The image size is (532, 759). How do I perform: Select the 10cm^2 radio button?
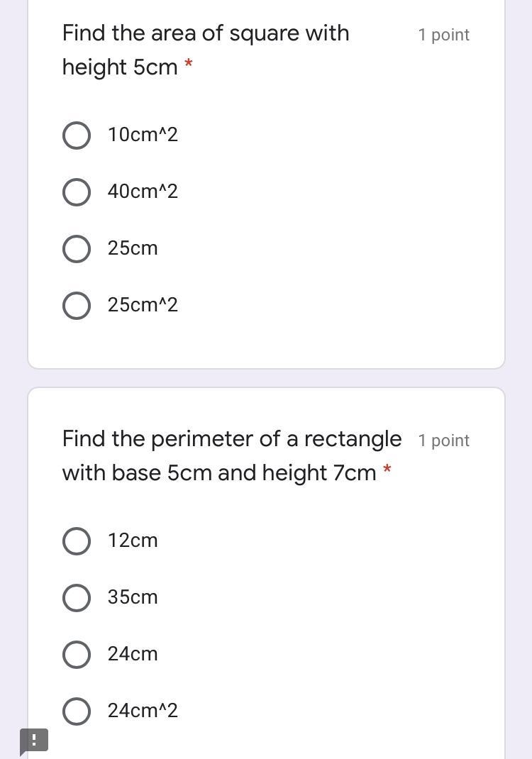77,135
